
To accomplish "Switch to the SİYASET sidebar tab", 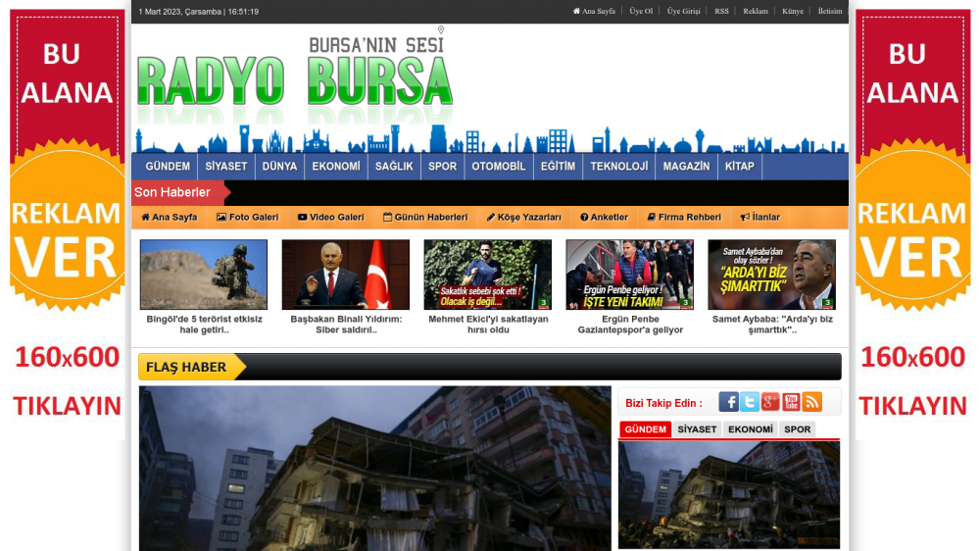I will 697,429.
